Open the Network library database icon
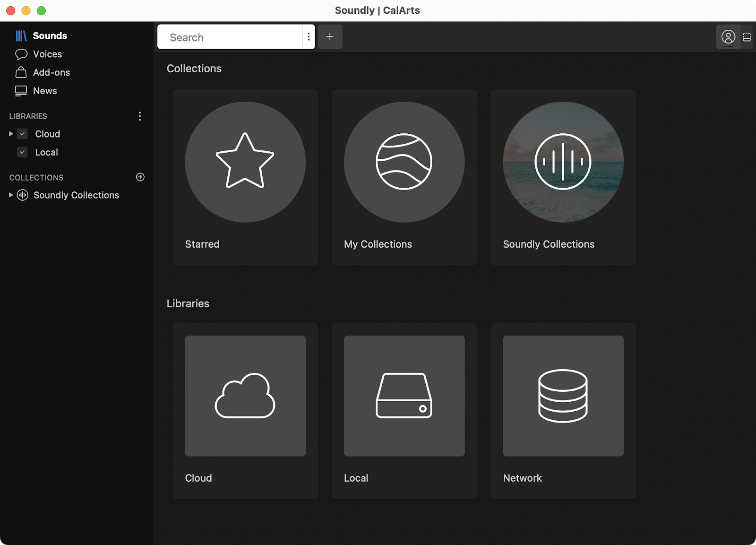 coord(563,396)
